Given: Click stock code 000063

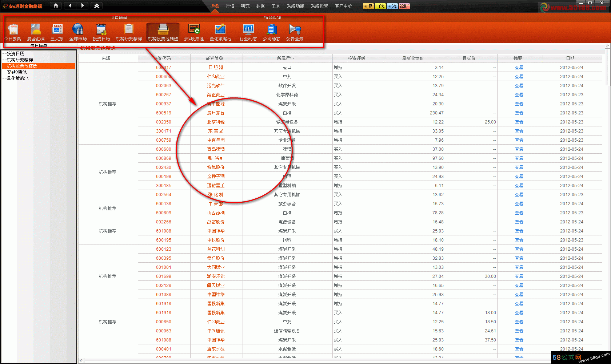Looking at the screenshot, I should [164, 331].
